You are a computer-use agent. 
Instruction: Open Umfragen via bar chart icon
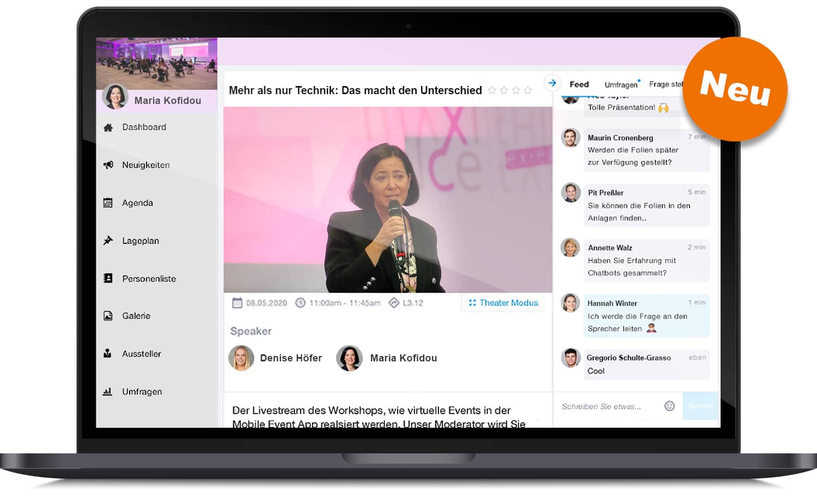click(108, 391)
